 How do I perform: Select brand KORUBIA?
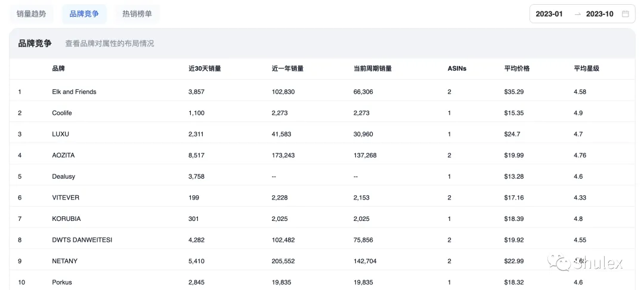[x=67, y=219]
